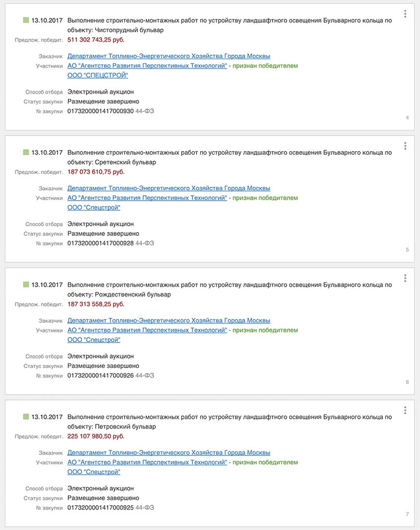
Task: Open three-dot menu of Рождественский бульвар card
Action: pyautogui.click(x=405, y=278)
